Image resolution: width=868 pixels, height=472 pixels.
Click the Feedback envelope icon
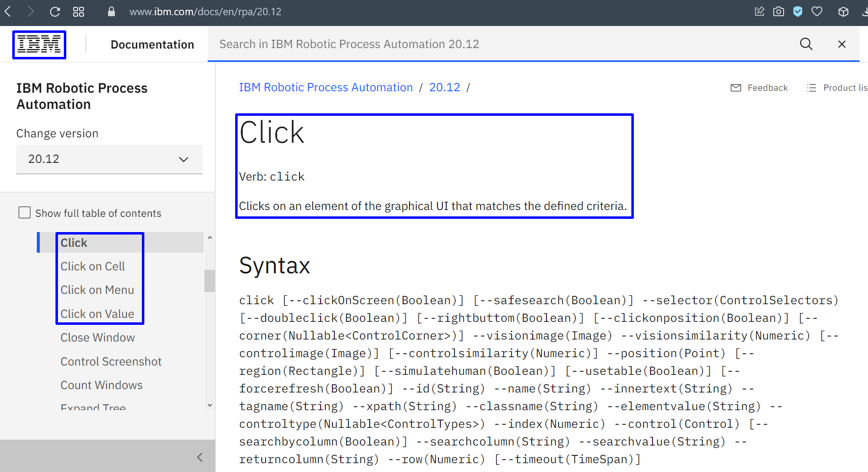(x=736, y=88)
